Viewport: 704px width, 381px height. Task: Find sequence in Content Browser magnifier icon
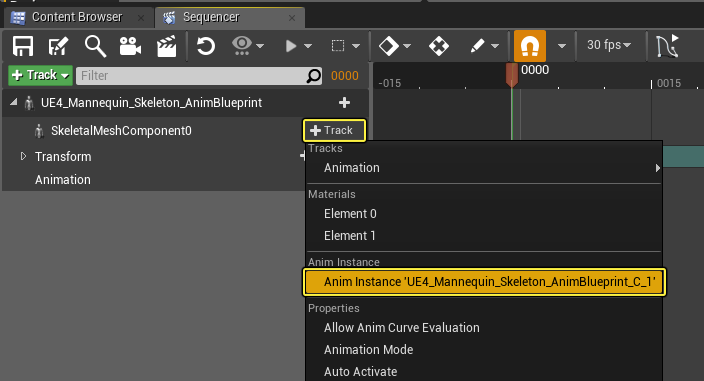(x=95, y=46)
